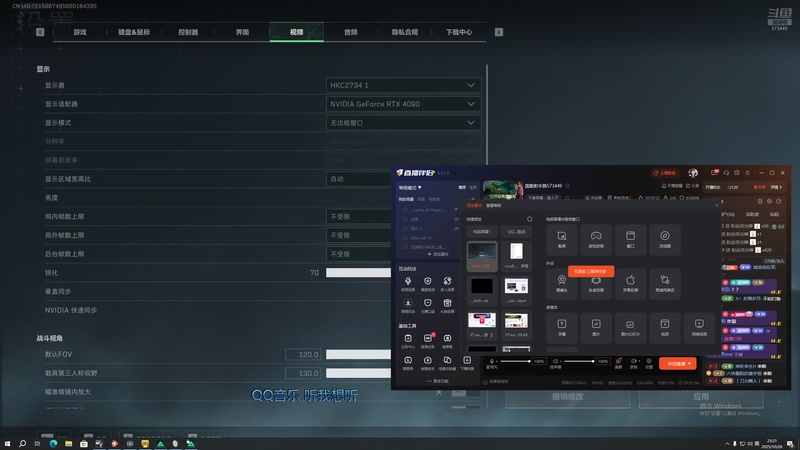
Task: Add a 摄像头 camera source
Action: coord(561,283)
